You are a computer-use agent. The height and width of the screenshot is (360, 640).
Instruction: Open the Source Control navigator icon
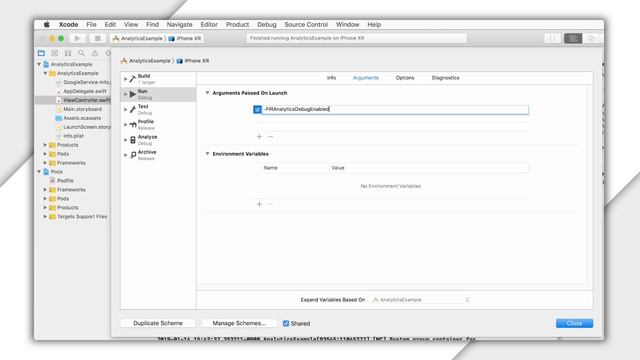coord(55,53)
